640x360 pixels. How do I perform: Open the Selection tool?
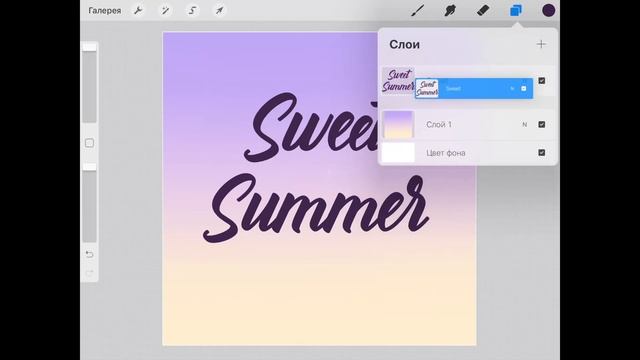tap(192, 11)
